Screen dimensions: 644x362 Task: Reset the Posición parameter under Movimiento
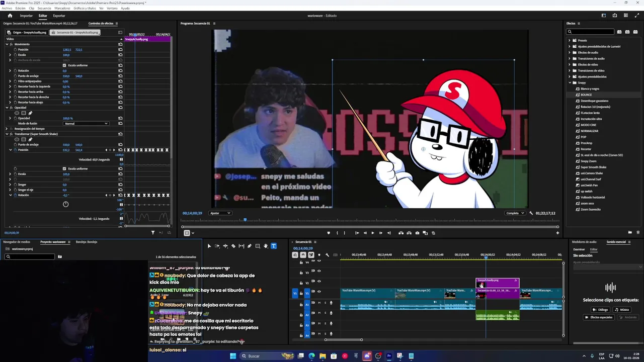pos(120,50)
